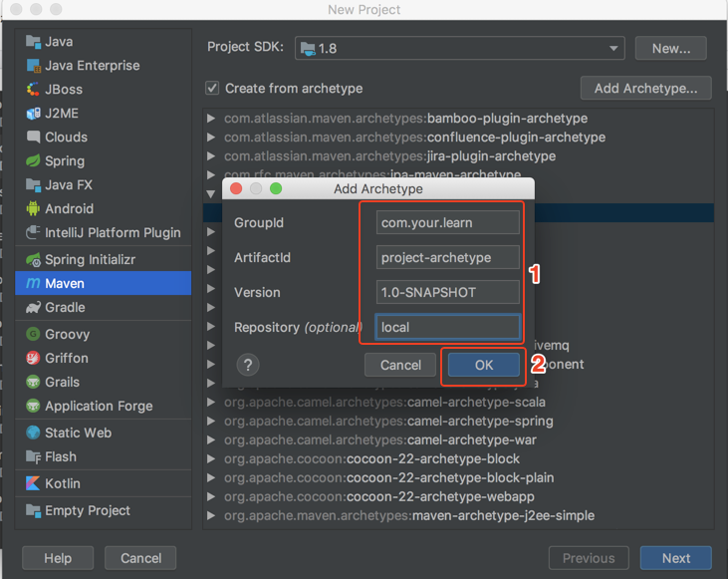Click Cancel in New Project window
This screenshot has width=728, height=579.
click(140, 558)
